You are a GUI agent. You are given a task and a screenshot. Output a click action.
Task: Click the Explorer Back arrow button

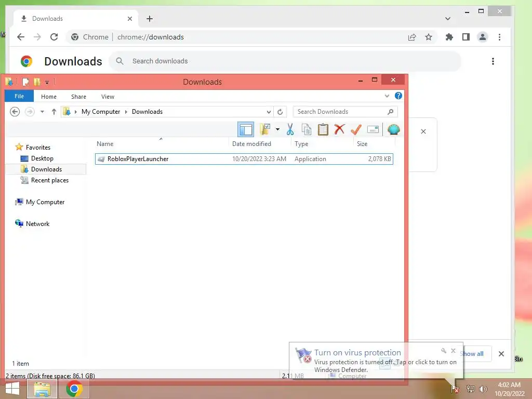point(15,112)
